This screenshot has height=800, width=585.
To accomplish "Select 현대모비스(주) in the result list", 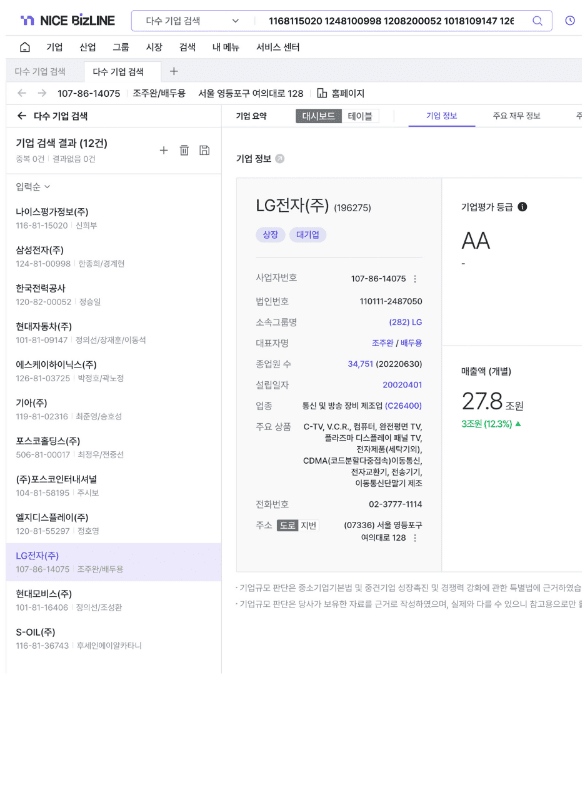I will pyautogui.click(x=113, y=601).
